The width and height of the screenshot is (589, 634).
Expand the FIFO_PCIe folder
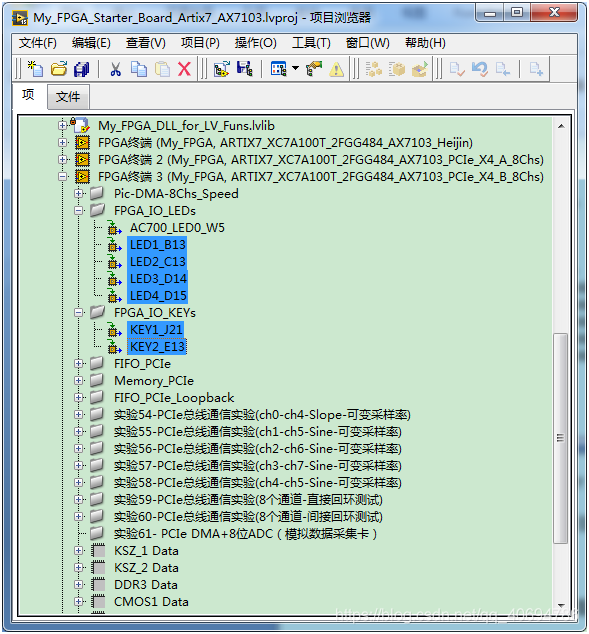(x=79, y=363)
